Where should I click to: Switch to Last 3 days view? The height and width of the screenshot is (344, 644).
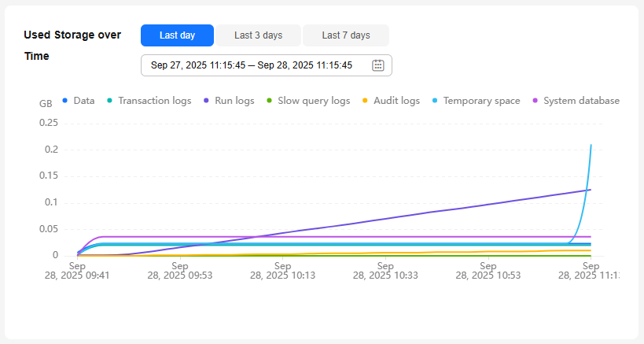point(258,35)
